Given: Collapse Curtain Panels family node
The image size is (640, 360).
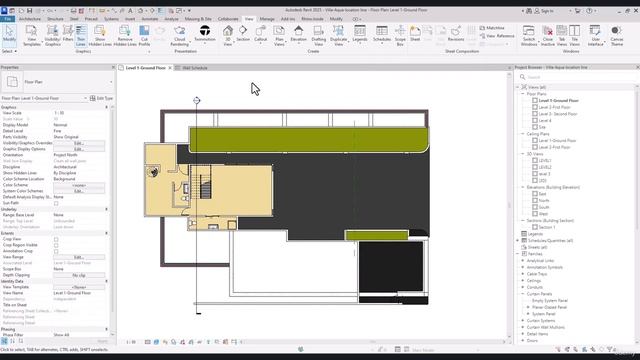Looking at the screenshot, I should [x=523, y=294].
